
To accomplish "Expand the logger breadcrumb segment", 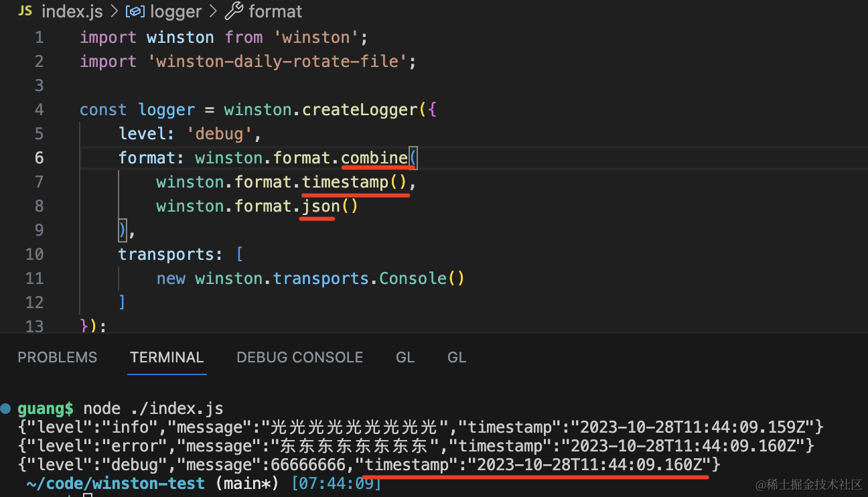I will pos(175,11).
